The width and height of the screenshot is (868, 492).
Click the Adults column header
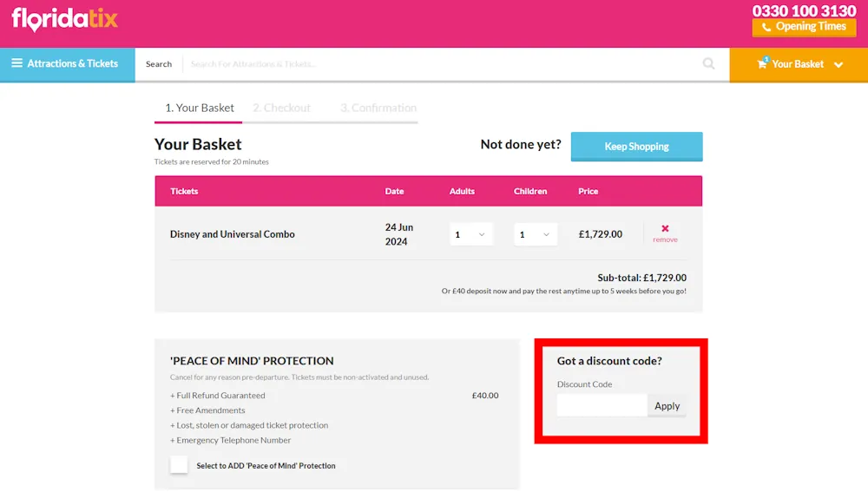(x=462, y=192)
